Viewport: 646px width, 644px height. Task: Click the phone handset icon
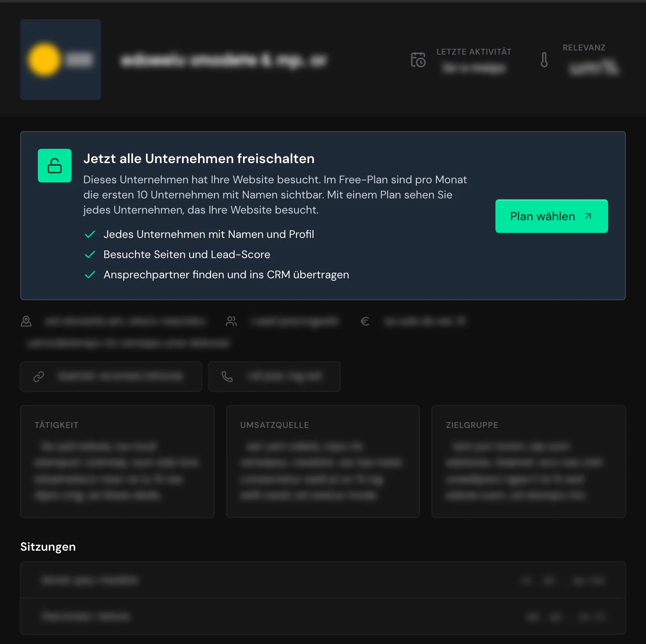[227, 377]
